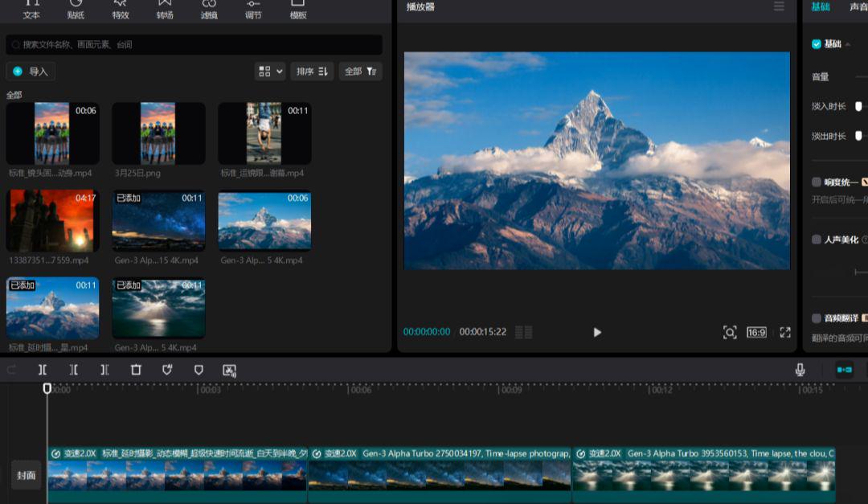Jump to 00:06 on the timeline ruler
Image resolution: width=868 pixels, height=504 pixels.
click(x=360, y=390)
